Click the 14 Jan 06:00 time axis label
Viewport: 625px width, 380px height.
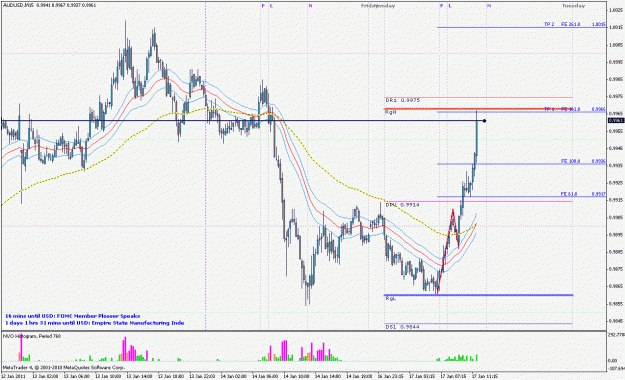265,376
